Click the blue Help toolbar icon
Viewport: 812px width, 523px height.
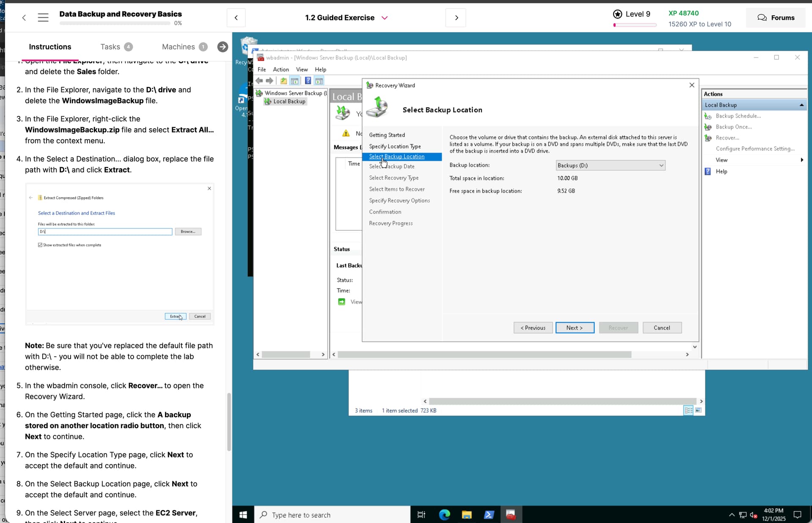pyautogui.click(x=308, y=81)
